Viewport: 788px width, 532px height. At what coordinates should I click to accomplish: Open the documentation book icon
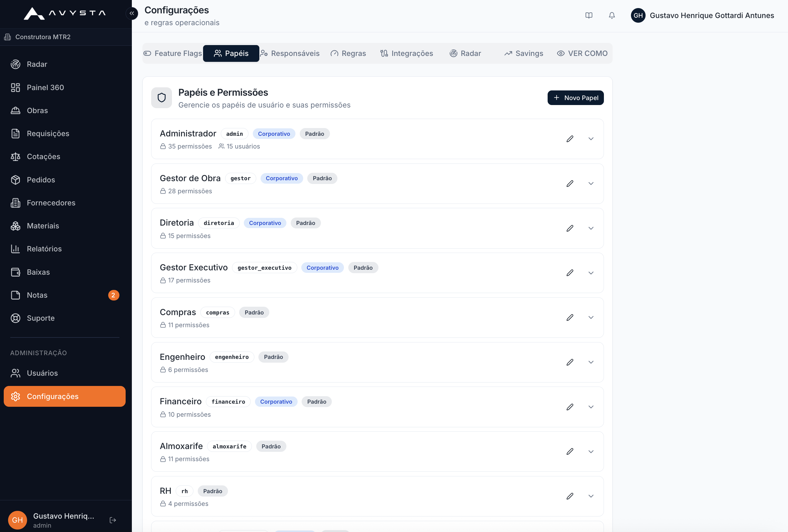point(589,16)
